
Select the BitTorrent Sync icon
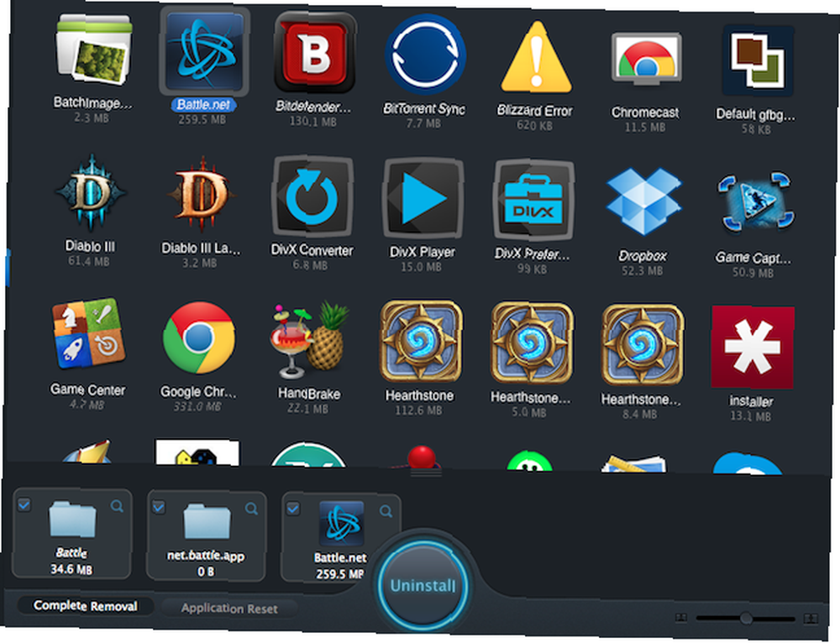(x=426, y=55)
